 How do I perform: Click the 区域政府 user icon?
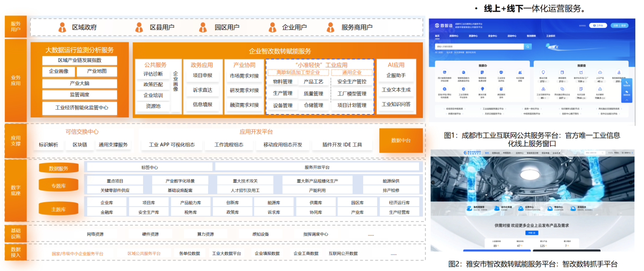pos(62,27)
